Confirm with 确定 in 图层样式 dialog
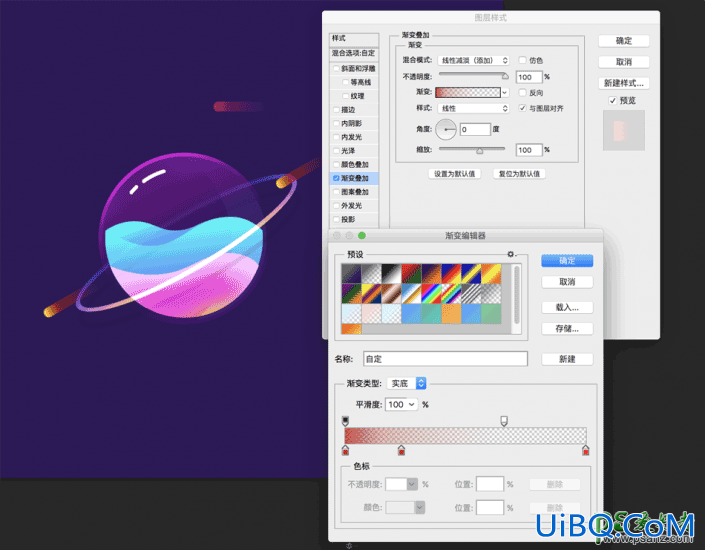 [624, 41]
